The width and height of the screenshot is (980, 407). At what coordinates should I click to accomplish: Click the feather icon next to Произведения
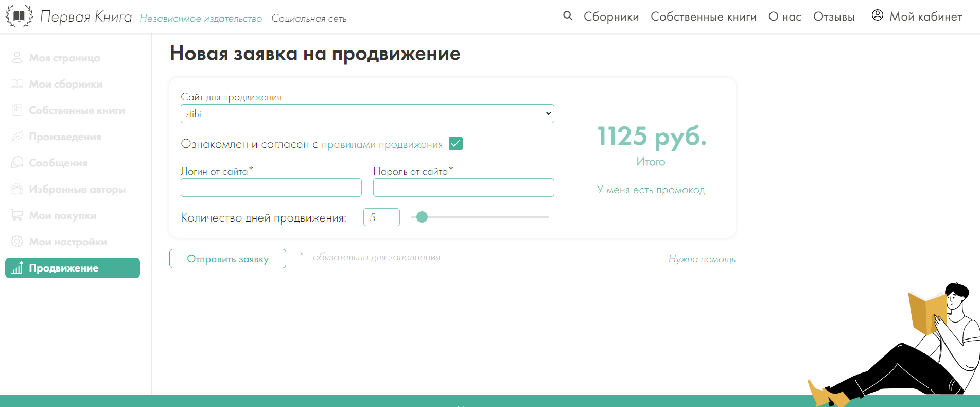pyautogui.click(x=17, y=137)
